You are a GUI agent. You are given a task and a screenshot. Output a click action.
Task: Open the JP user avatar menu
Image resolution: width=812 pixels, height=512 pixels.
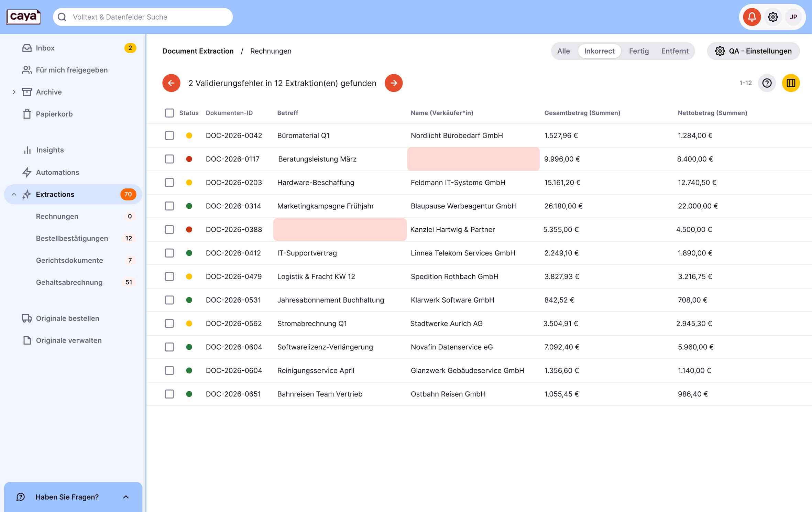coord(793,17)
